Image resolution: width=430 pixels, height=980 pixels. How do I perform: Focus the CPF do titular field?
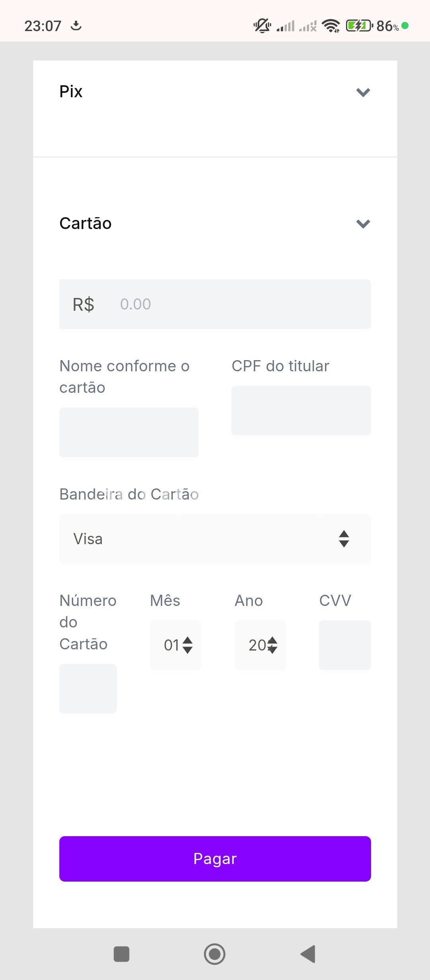[x=301, y=410]
